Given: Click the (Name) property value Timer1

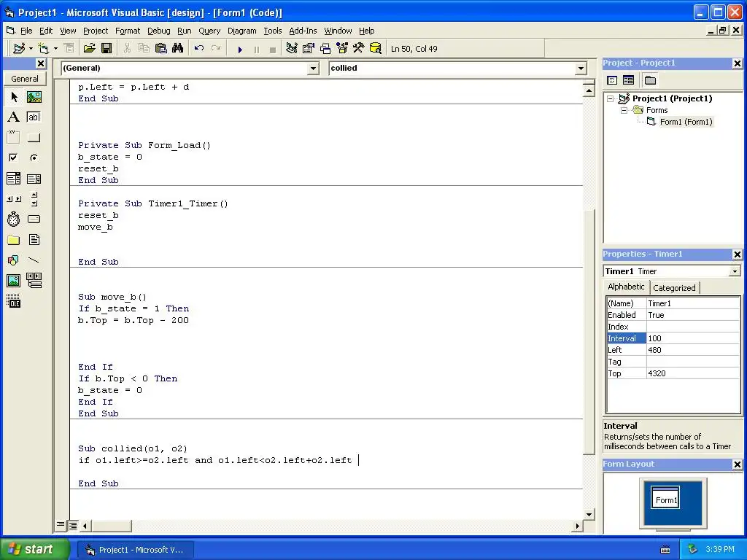Looking at the screenshot, I should point(693,303).
